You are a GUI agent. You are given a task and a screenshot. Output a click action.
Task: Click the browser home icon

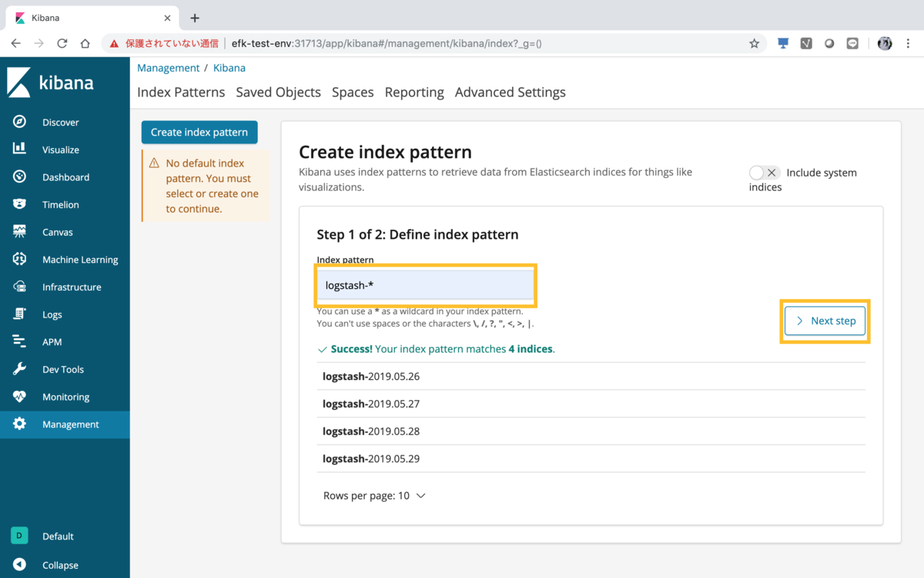85,44
